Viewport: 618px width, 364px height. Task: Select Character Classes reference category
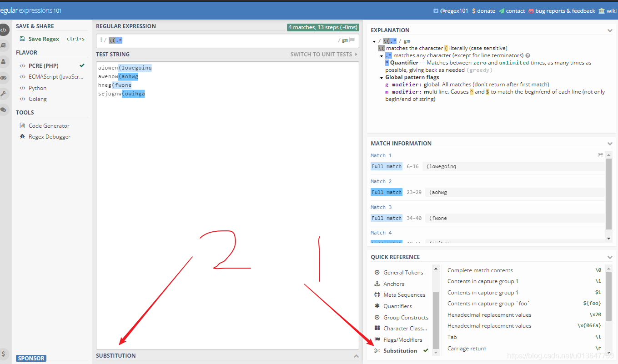pyautogui.click(x=401, y=328)
